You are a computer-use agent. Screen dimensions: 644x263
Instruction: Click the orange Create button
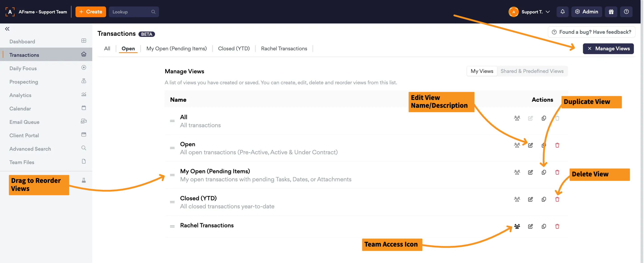pos(90,12)
